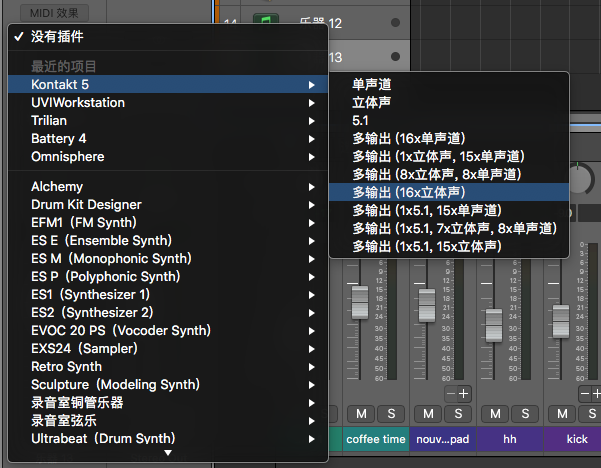The width and height of the screenshot is (601, 468).
Task: Toggle record dot on track 13
Action: click(395, 57)
